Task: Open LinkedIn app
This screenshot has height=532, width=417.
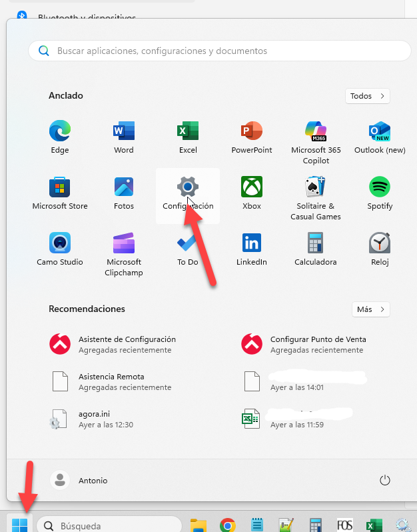Action: click(x=252, y=249)
